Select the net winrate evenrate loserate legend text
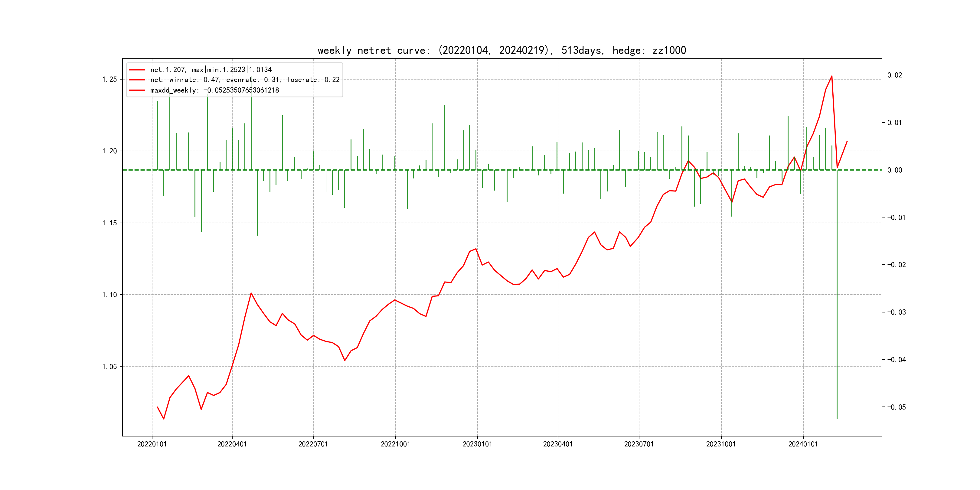Viewport: 980px width, 490px height. pos(245,80)
